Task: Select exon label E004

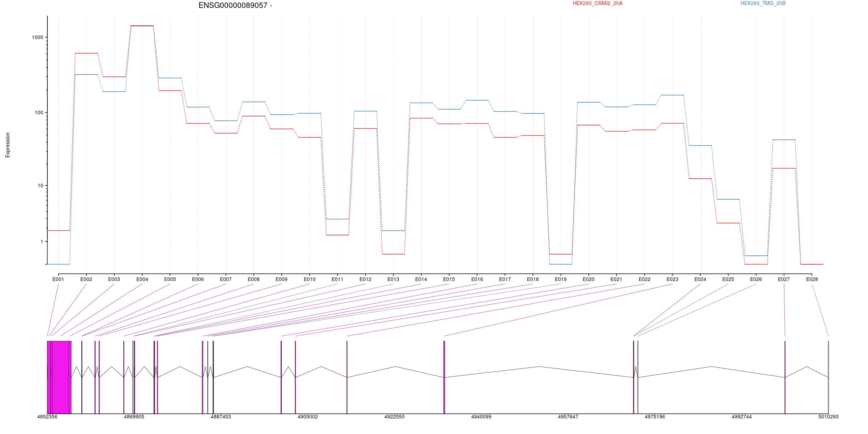Action: coord(142,279)
